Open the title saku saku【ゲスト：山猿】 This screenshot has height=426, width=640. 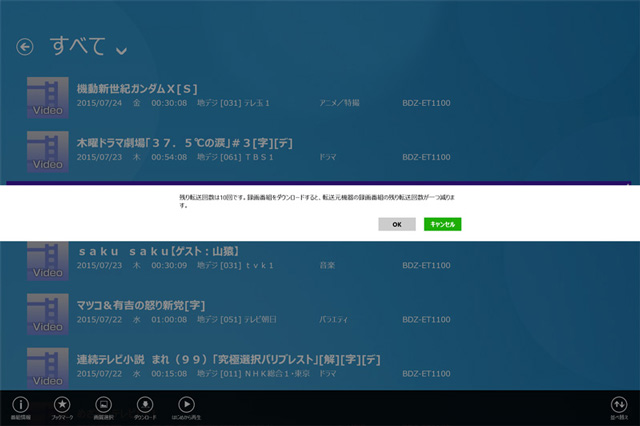tap(158, 251)
